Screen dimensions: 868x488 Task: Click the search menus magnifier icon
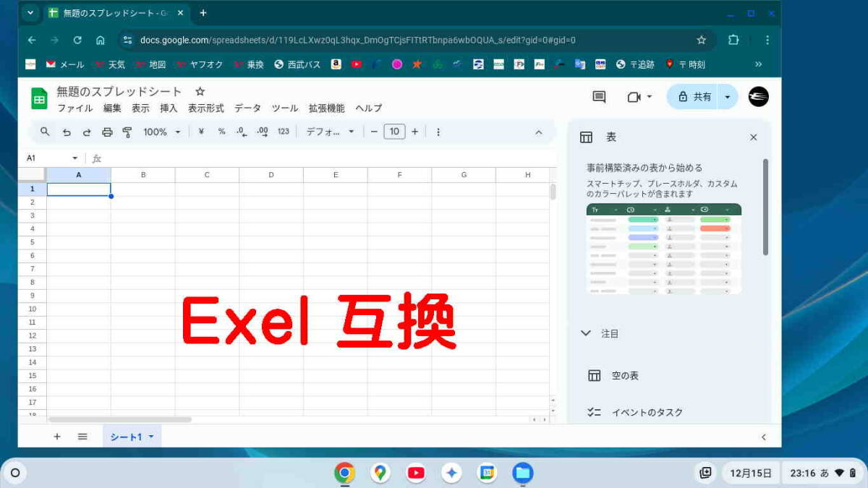click(45, 132)
